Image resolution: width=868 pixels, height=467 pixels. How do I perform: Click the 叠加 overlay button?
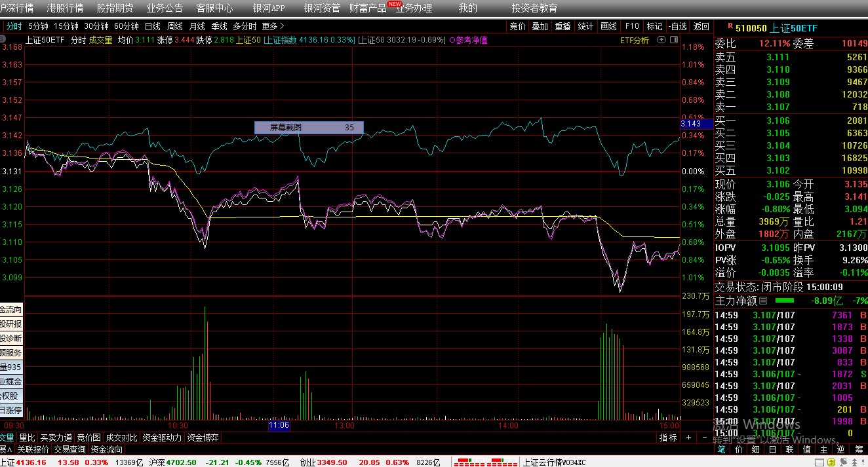(x=540, y=26)
